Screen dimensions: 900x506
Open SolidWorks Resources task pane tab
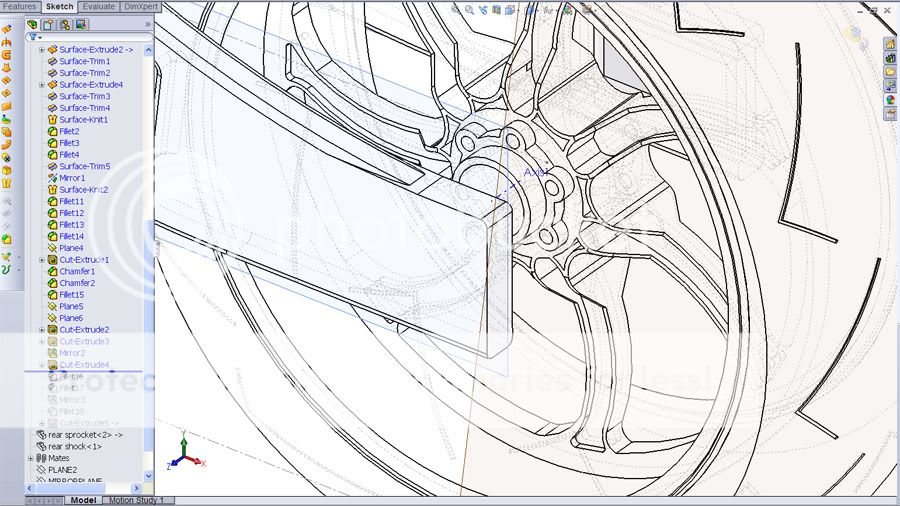(890, 44)
